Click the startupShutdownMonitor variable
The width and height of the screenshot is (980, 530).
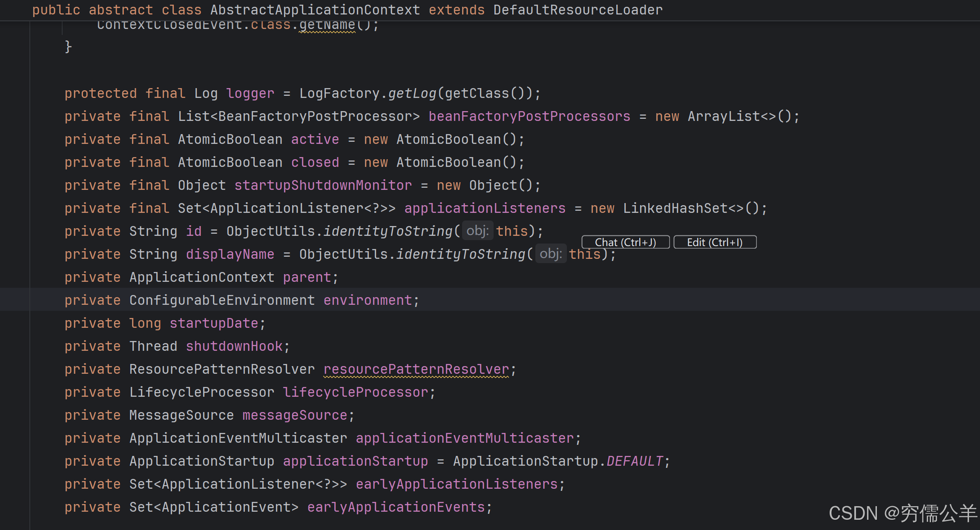click(323, 185)
